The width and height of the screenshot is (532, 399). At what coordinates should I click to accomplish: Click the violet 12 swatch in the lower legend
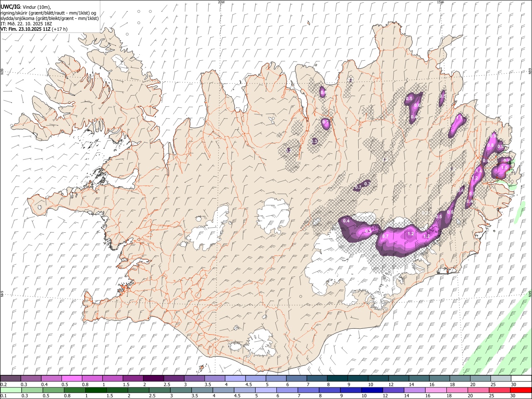pyautogui.click(x=393, y=390)
